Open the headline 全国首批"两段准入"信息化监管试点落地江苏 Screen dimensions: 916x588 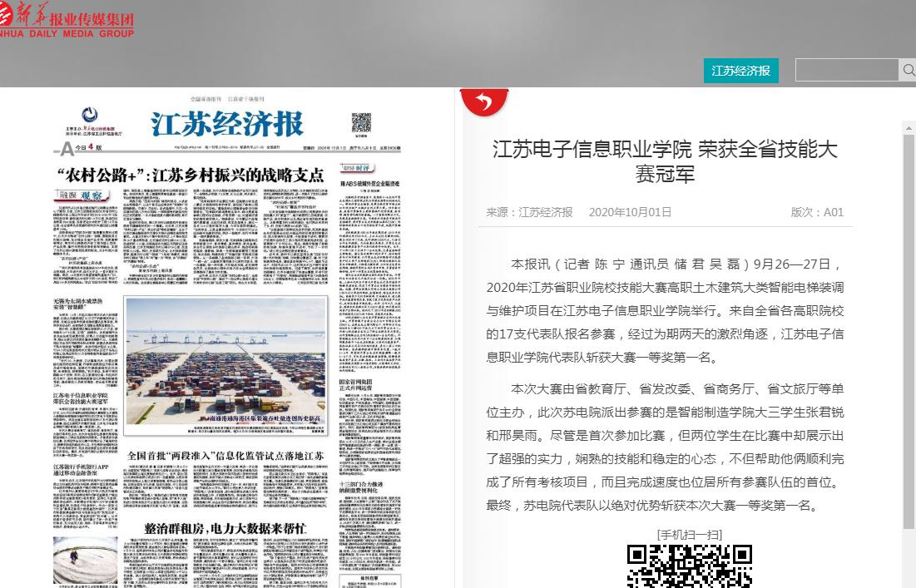tap(225, 456)
